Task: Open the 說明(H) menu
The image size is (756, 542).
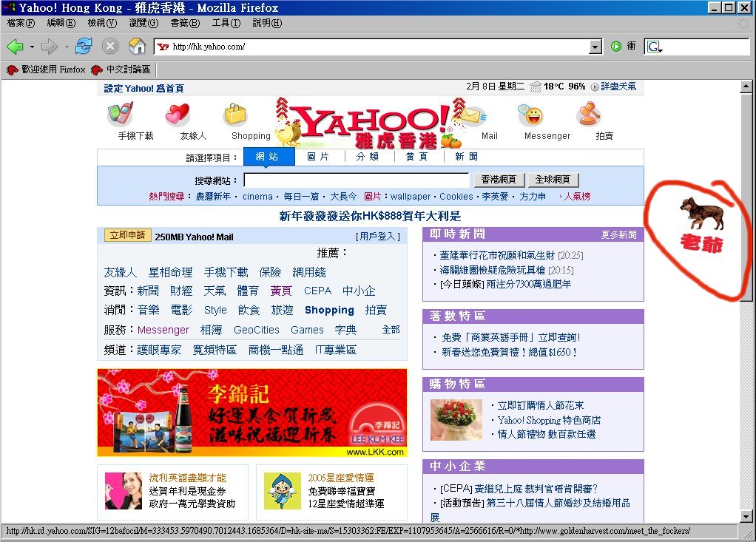Action: (x=267, y=23)
